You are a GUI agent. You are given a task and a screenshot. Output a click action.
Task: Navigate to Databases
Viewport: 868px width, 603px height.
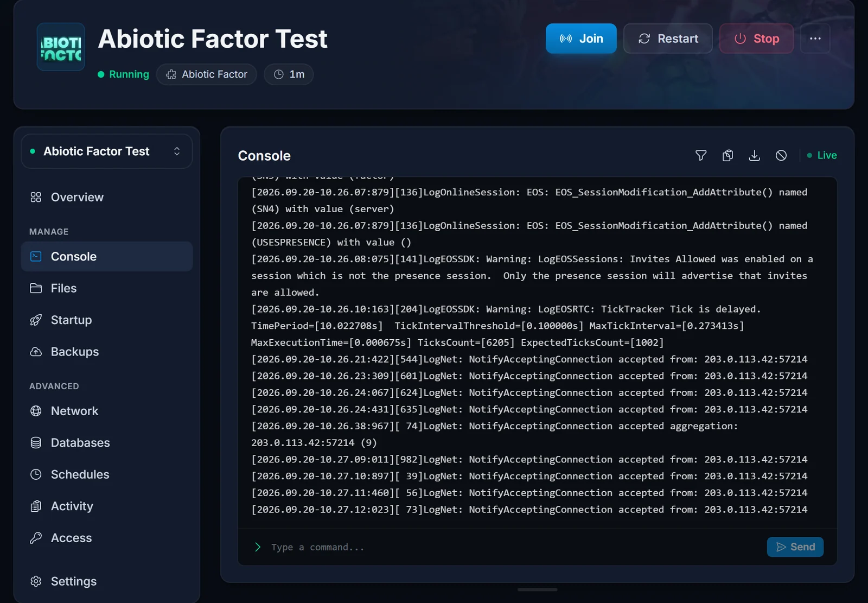107,443
